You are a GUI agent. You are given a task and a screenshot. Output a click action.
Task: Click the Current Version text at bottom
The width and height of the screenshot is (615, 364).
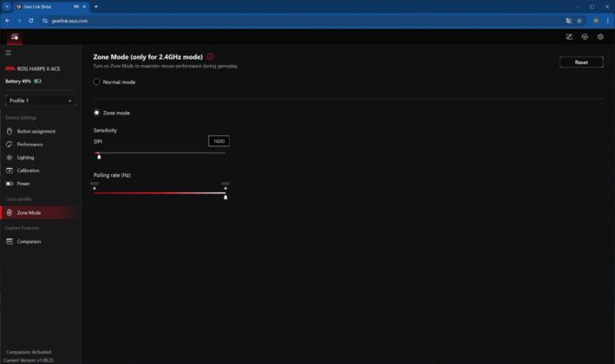tap(29, 360)
